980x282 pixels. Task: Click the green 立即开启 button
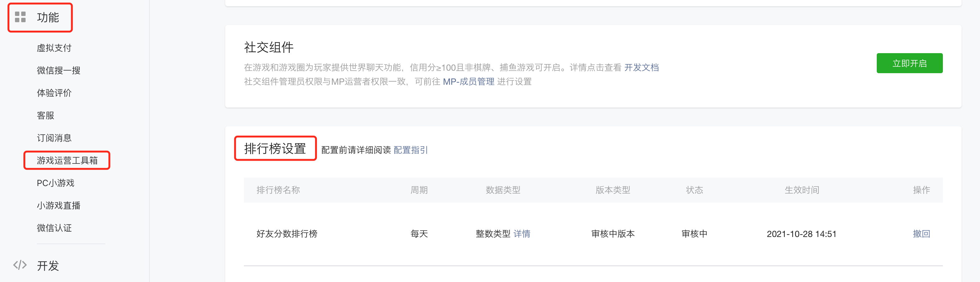click(909, 63)
